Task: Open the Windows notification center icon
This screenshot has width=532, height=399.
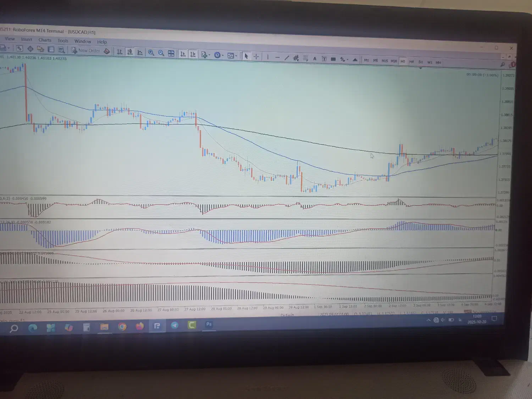Action: click(494, 319)
